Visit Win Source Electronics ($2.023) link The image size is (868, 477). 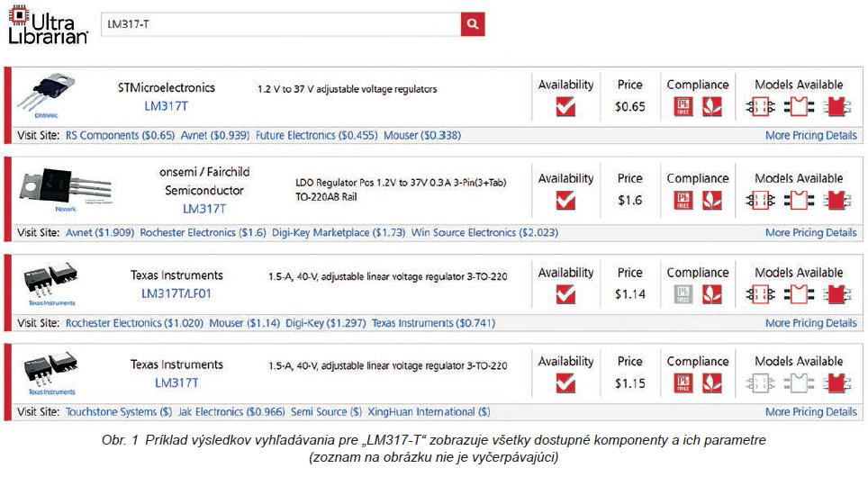484,232
